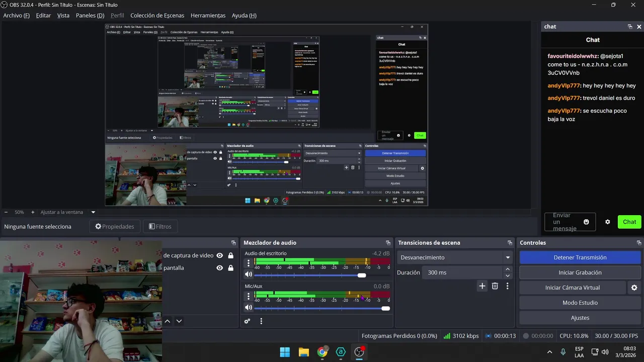Click Detener Transmisión button
This screenshot has width=644, height=362.
pos(580,257)
